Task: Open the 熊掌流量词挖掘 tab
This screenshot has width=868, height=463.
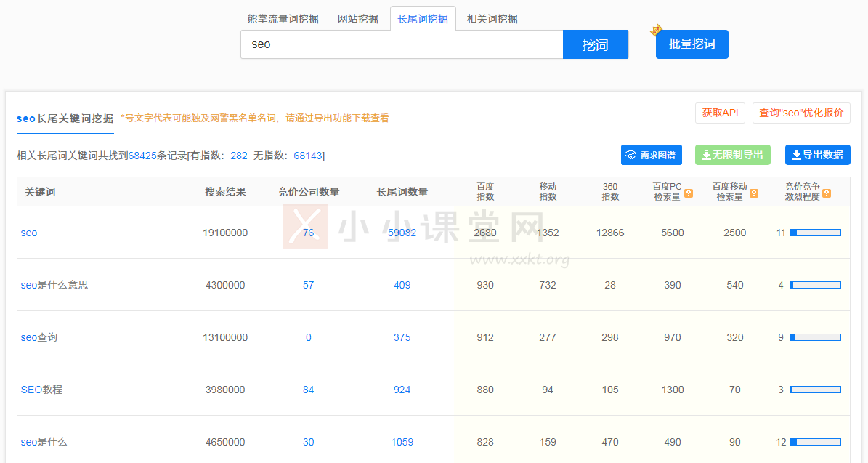Action: [283, 19]
